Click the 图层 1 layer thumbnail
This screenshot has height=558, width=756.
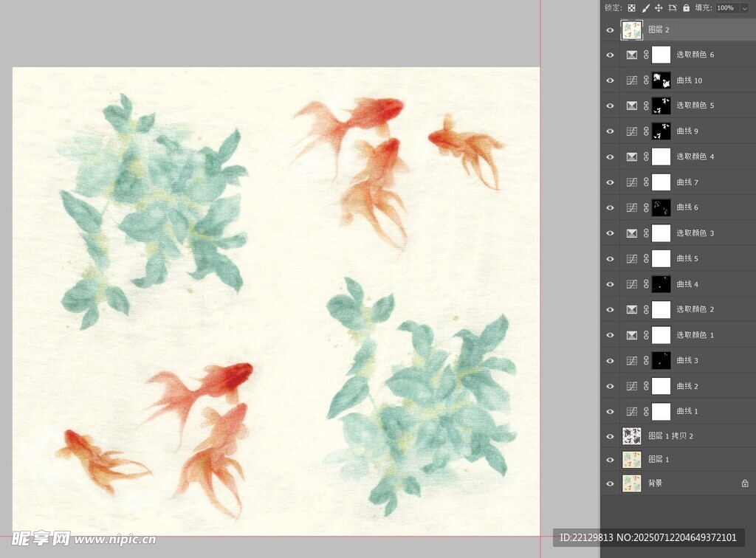click(x=631, y=459)
